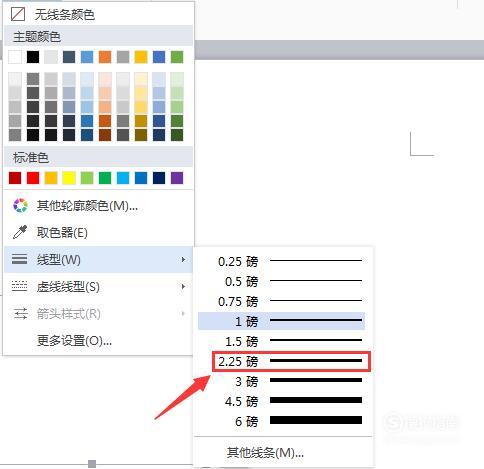This screenshot has height=469, width=484.
Task: Open the Dash Style (虚线线型) submenu
Action: click(x=98, y=287)
